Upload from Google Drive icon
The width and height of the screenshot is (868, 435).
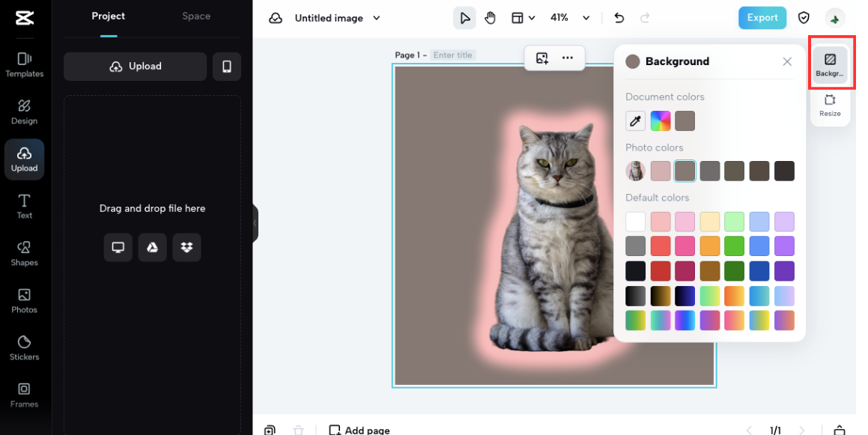click(152, 247)
